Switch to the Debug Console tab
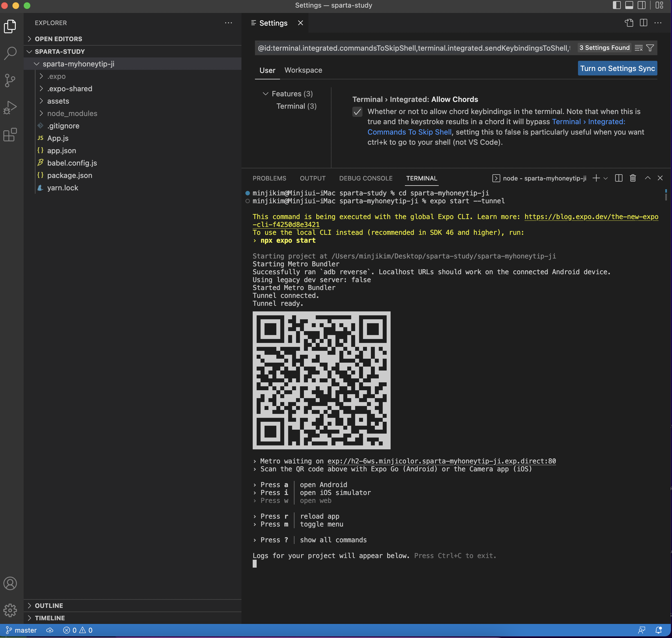This screenshot has width=672, height=638. coord(366,178)
